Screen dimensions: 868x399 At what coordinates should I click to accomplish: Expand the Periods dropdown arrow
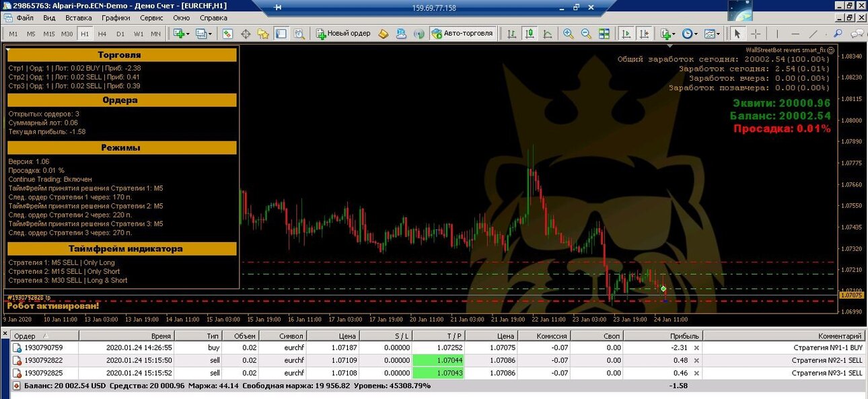pyautogui.click(x=696, y=34)
